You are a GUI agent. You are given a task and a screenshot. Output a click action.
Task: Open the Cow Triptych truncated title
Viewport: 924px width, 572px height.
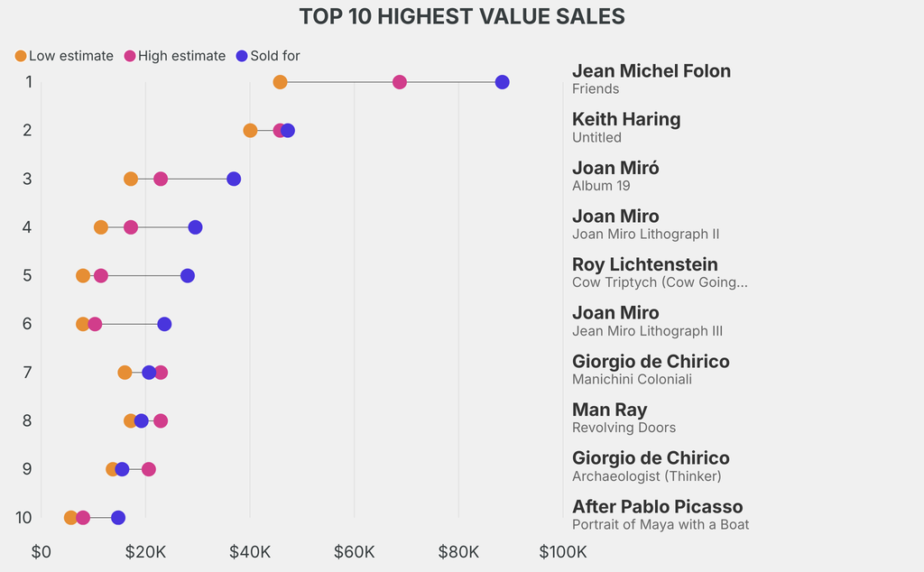click(660, 282)
